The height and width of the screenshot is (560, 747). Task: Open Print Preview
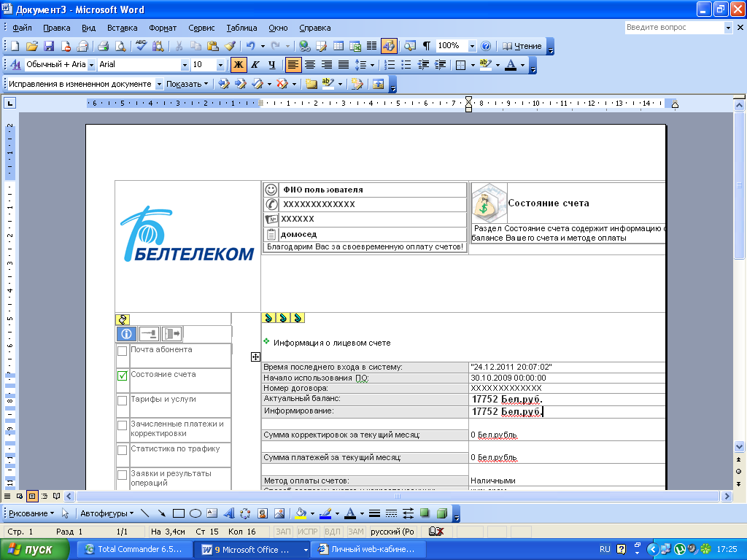120,46
